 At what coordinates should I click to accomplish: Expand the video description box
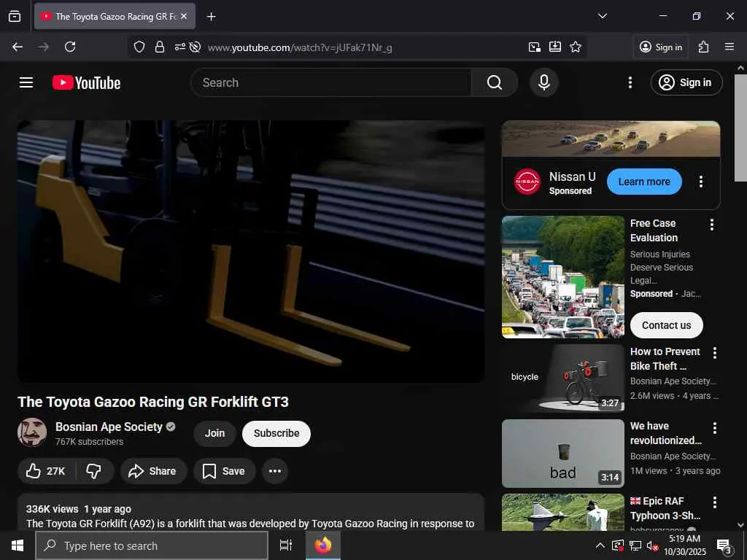click(x=251, y=513)
